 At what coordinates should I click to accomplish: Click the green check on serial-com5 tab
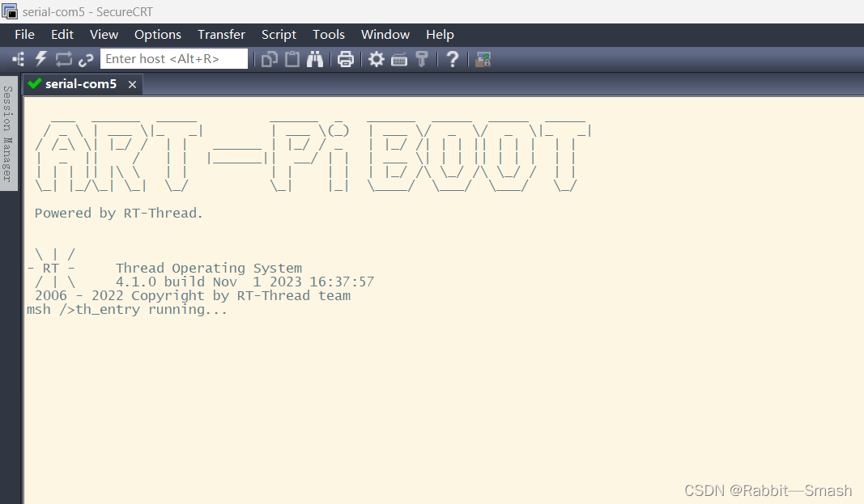tap(35, 83)
